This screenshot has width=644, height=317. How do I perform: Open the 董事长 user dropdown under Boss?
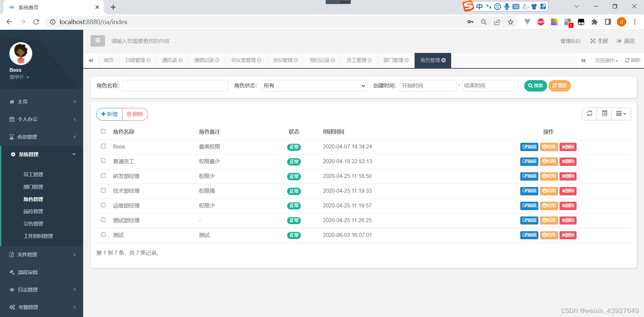pos(19,77)
